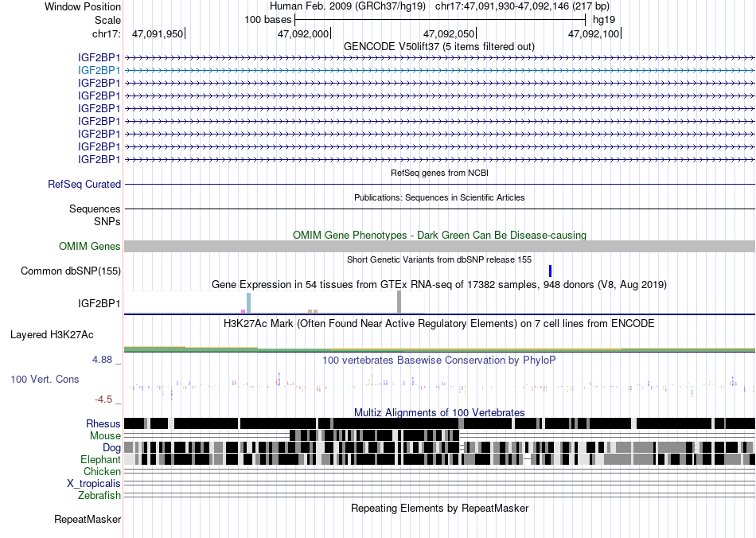
Task: Click the light blue IGF2BP1 intron arrow line
Action: [x=440, y=70]
